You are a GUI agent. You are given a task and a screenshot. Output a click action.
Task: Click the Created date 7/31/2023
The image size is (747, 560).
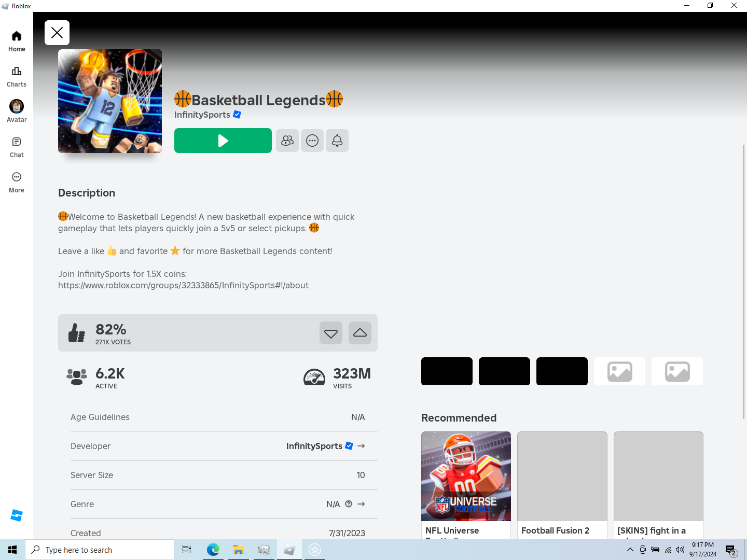[x=347, y=533]
